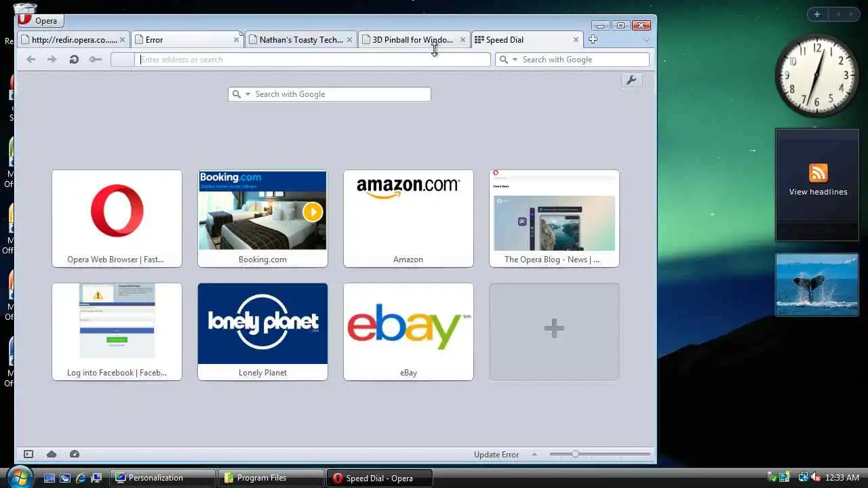
Task: Close the 3D Pinball tab
Action: 462,40
